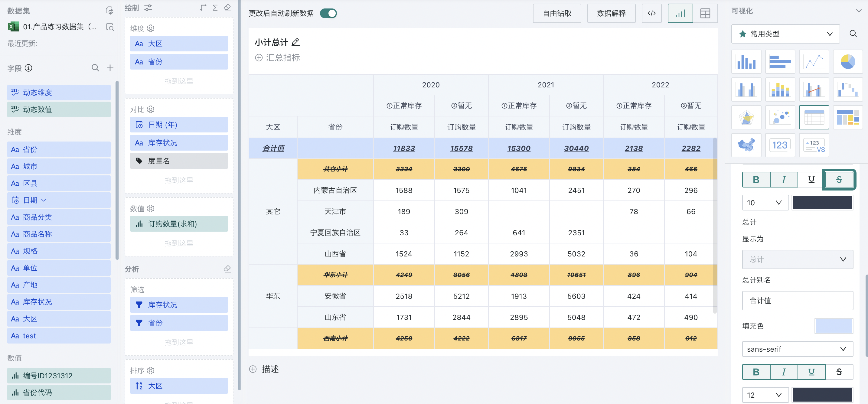Pick the subtotal font color swatch
Image resolution: width=868 pixels, height=404 pixels.
click(822, 203)
